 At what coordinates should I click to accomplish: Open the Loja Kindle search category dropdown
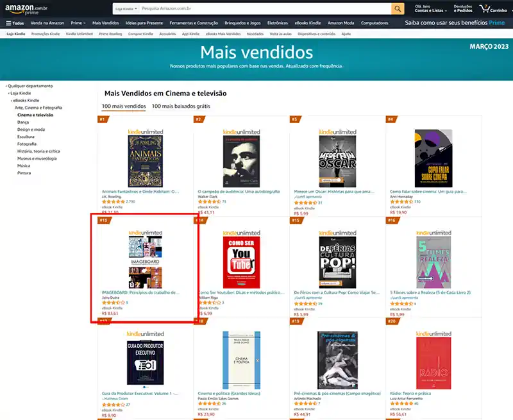point(126,9)
